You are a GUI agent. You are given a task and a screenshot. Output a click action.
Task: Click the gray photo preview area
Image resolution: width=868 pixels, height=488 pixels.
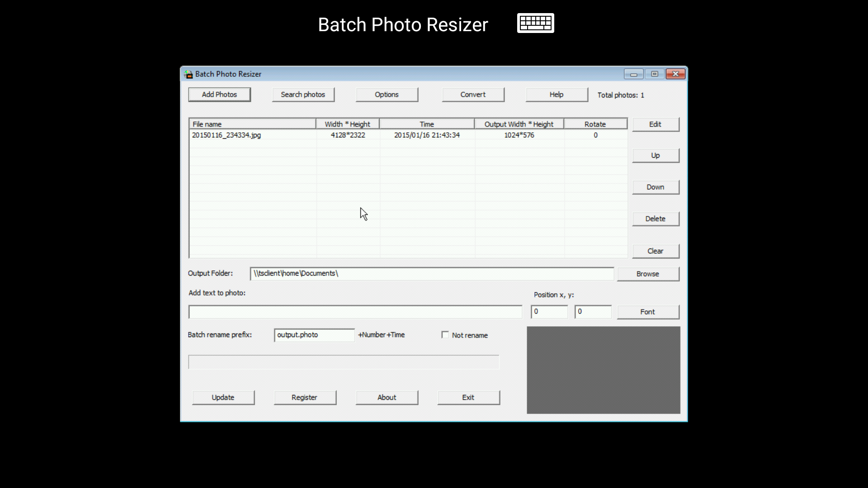604,370
